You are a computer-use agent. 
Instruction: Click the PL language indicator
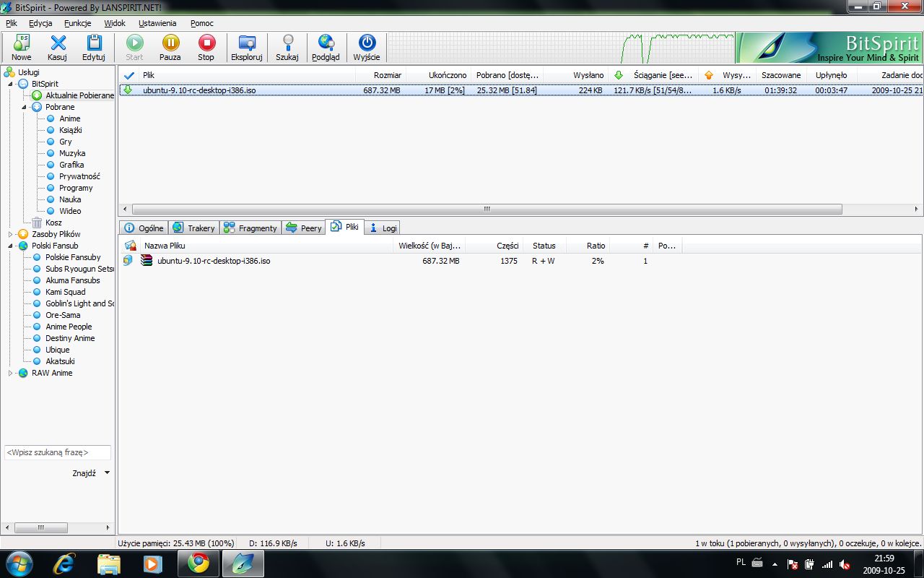point(741,562)
